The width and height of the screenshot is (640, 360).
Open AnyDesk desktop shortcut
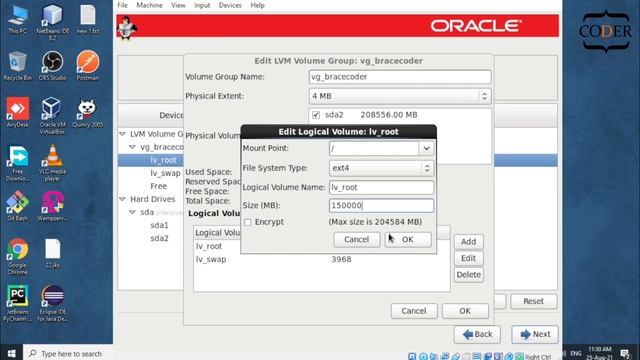(x=17, y=113)
